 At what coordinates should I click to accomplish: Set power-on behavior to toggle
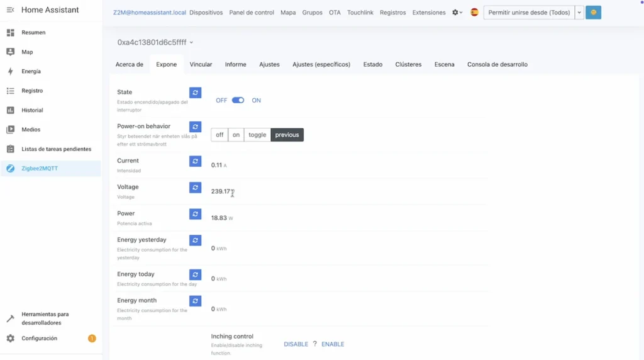point(257,135)
